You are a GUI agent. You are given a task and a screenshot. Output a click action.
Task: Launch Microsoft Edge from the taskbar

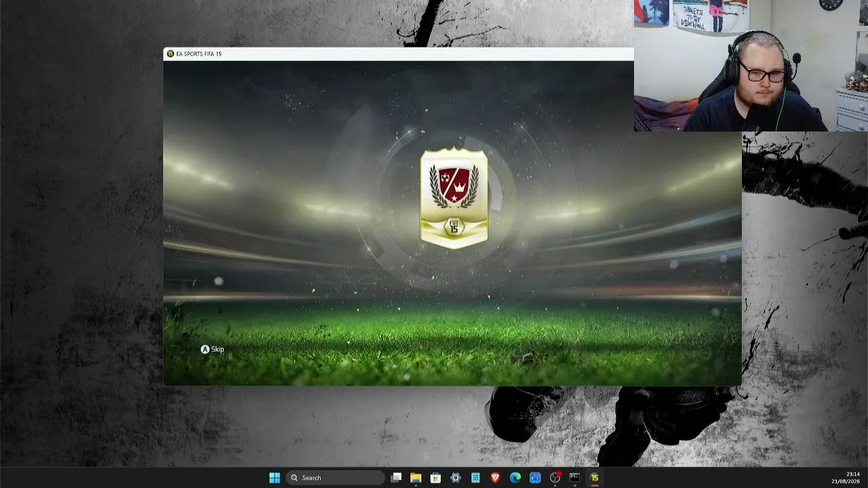tap(515, 478)
